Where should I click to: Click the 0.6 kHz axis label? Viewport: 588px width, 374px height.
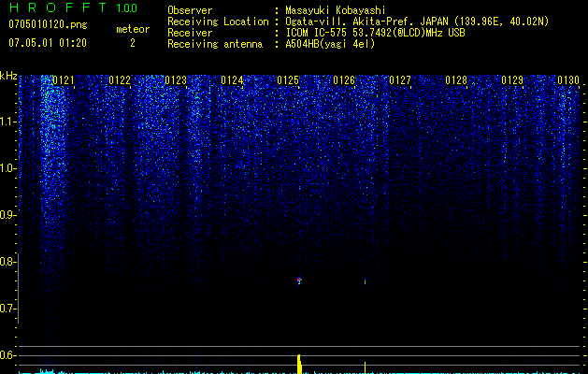click(7, 355)
